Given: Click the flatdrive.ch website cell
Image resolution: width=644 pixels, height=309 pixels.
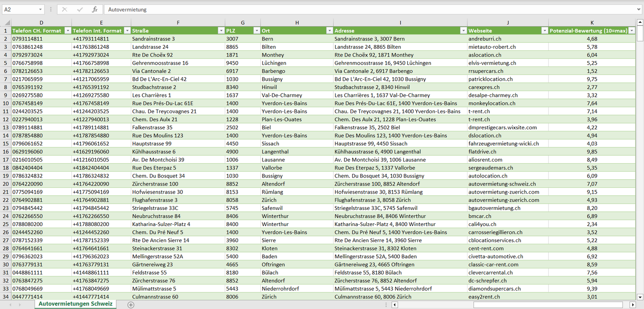Looking at the screenshot, I should 508,152.
